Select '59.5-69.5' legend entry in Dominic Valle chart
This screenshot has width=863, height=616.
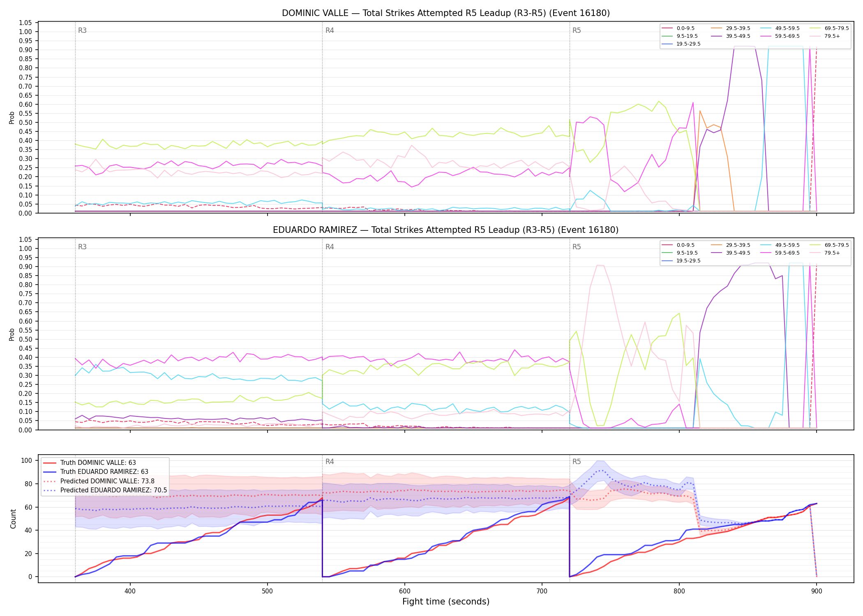[780, 36]
